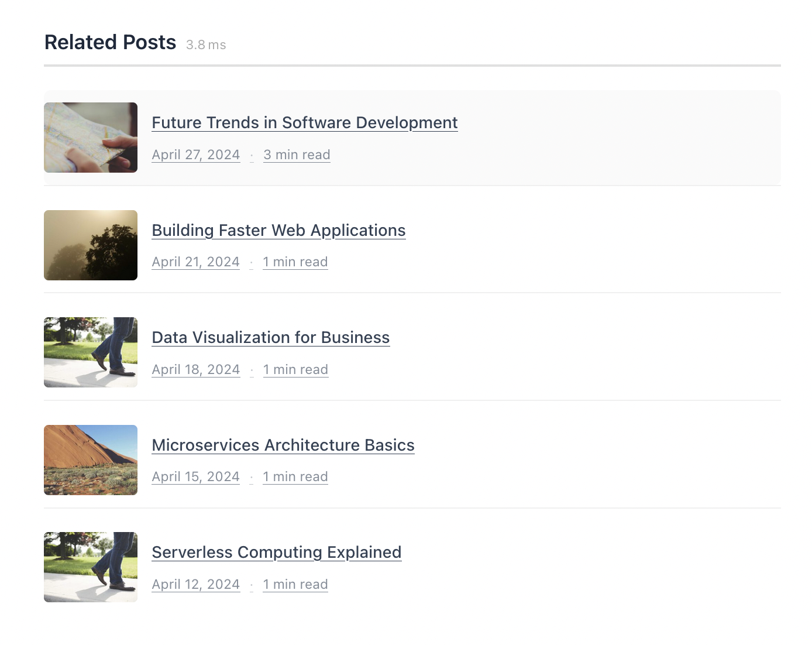Click 1 min read under Building Faster Web
812x645 pixels.
[x=295, y=262]
